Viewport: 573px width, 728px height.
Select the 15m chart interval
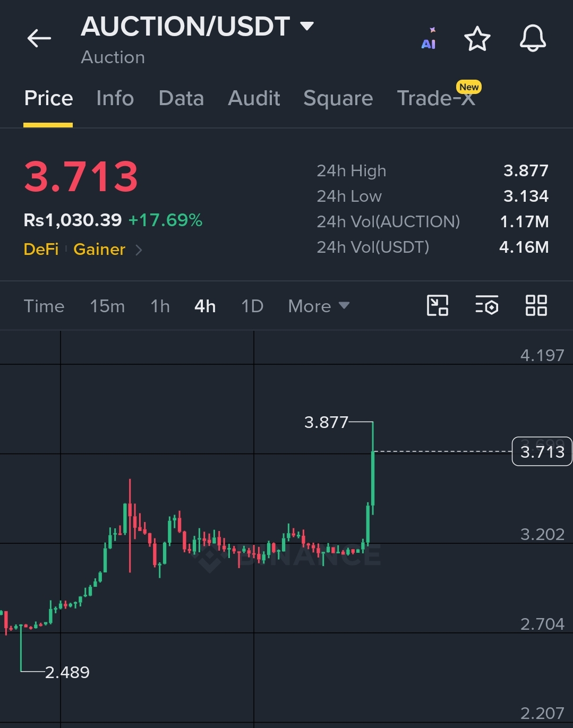(107, 306)
